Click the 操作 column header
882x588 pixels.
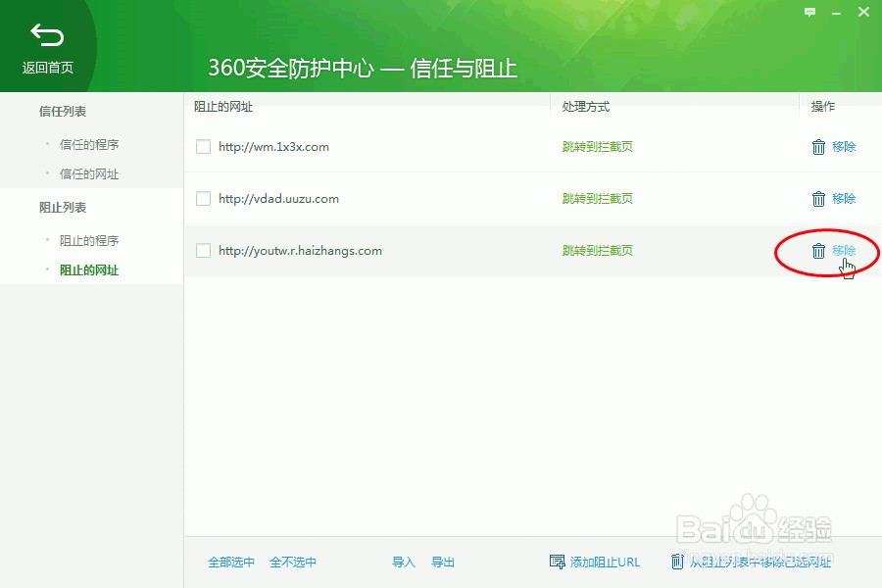pyautogui.click(x=823, y=107)
